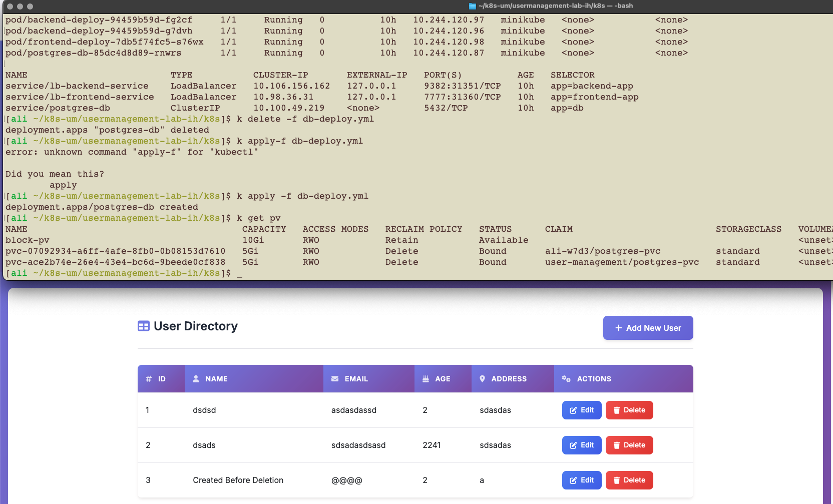Close the terminal window
The image size is (833, 504).
10,7
